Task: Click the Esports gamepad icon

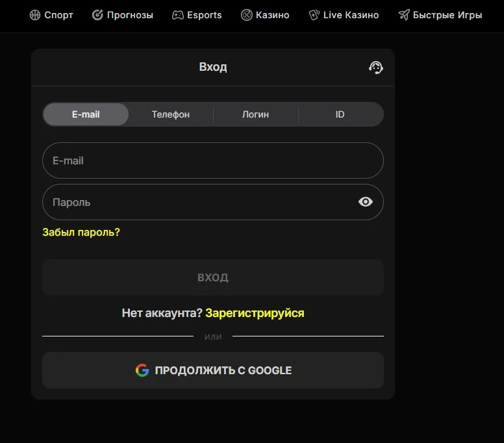Action: coord(178,15)
